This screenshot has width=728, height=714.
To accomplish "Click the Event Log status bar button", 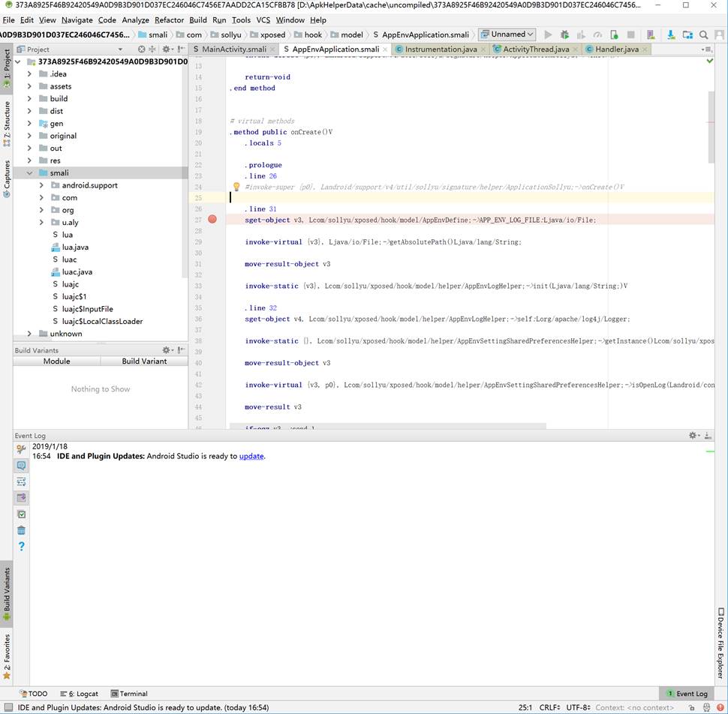I will tap(687, 694).
